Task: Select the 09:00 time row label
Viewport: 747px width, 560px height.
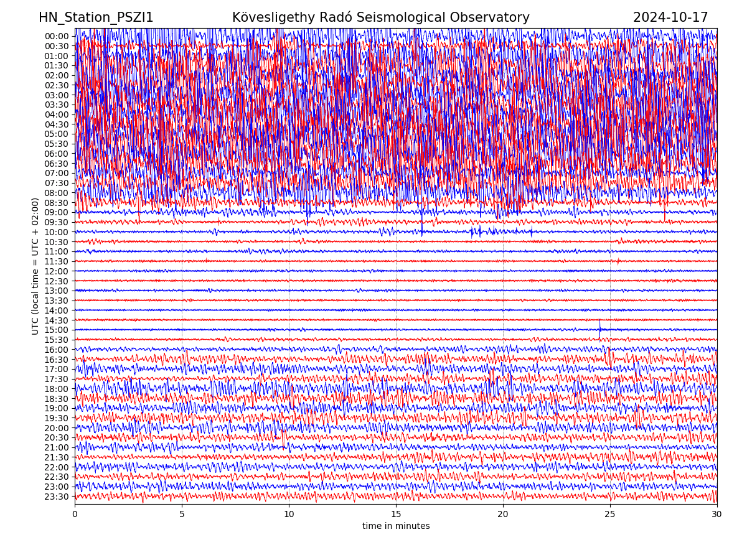Action: (x=56, y=212)
